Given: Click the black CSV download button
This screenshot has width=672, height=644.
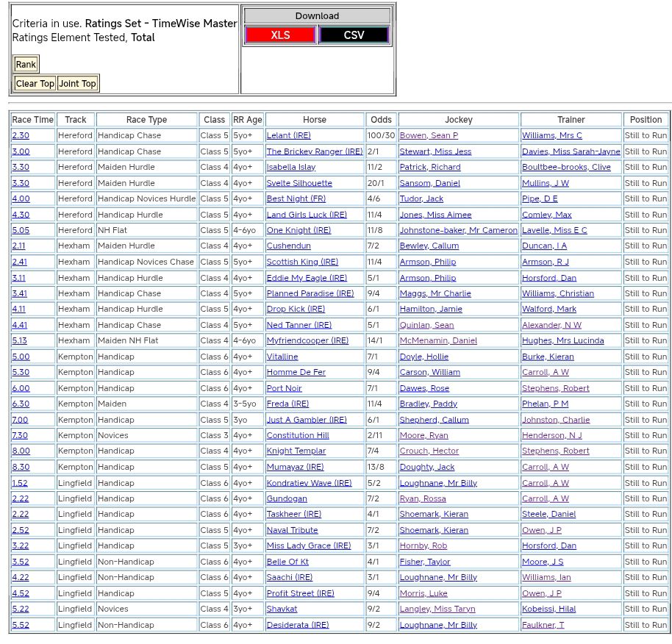Looking at the screenshot, I should click(354, 35).
